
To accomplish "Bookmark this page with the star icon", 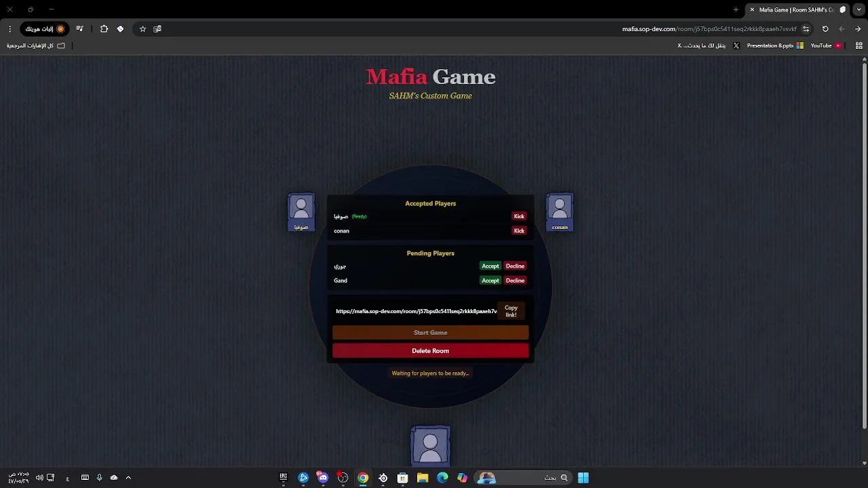I will (x=142, y=29).
